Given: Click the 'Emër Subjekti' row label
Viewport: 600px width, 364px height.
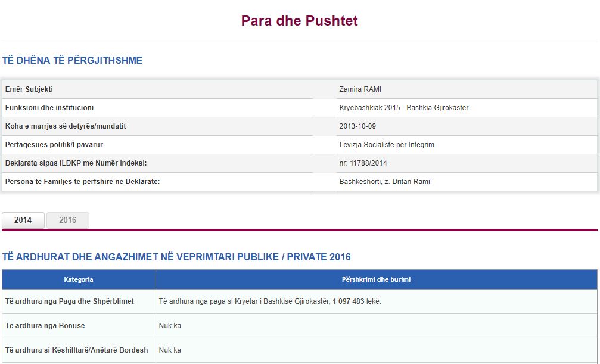Looking at the screenshot, I should (x=29, y=89).
